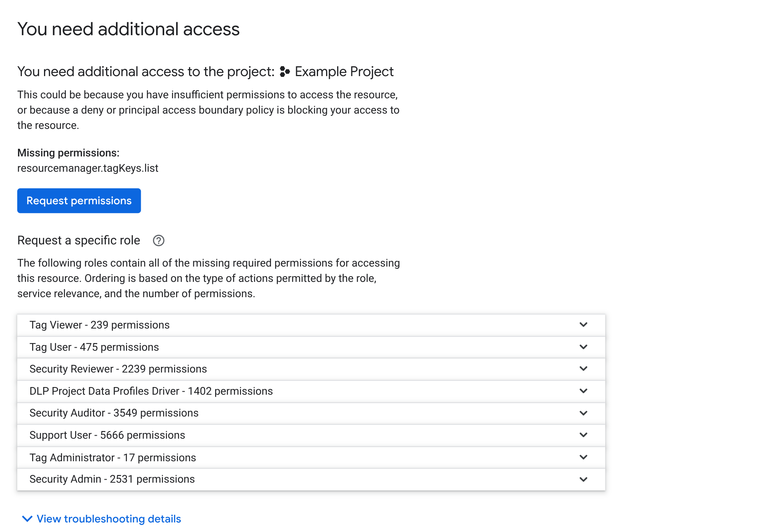The width and height of the screenshot is (765, 532).
Task: Expand the Security Reviewer chevron arrow
Action: click(x=583, y=369)
